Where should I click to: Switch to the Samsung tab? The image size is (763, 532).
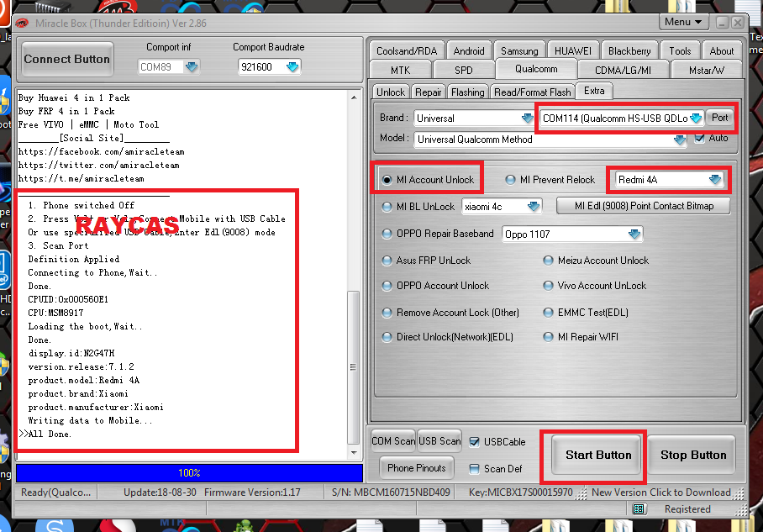point(519,51)
